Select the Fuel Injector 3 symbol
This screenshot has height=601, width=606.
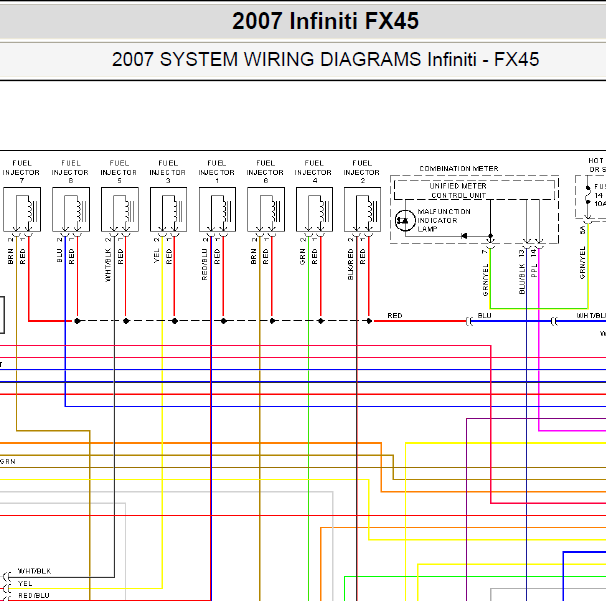(x=169, y=209)
